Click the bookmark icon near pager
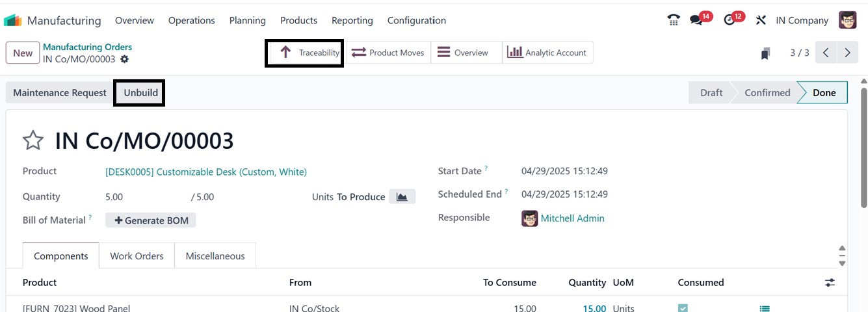 tap(765, 53)
